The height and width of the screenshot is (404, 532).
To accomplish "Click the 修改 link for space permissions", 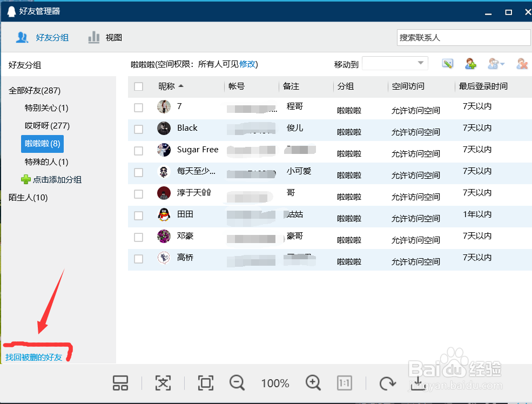I will click(x=248, y=63).
